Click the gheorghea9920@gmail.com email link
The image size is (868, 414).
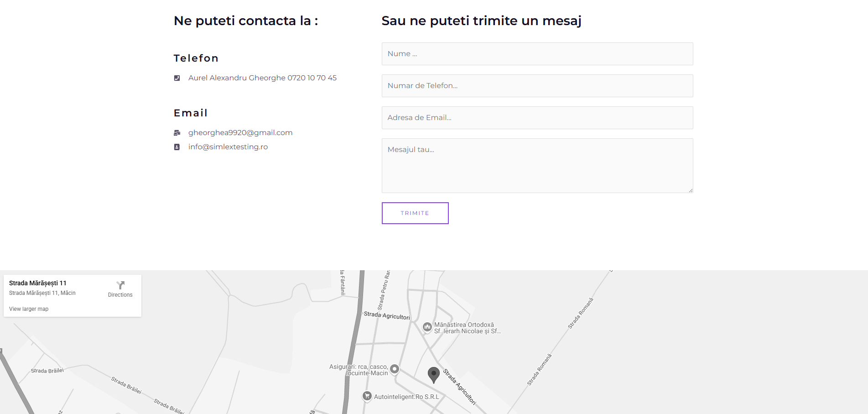[x=240, y=133]
